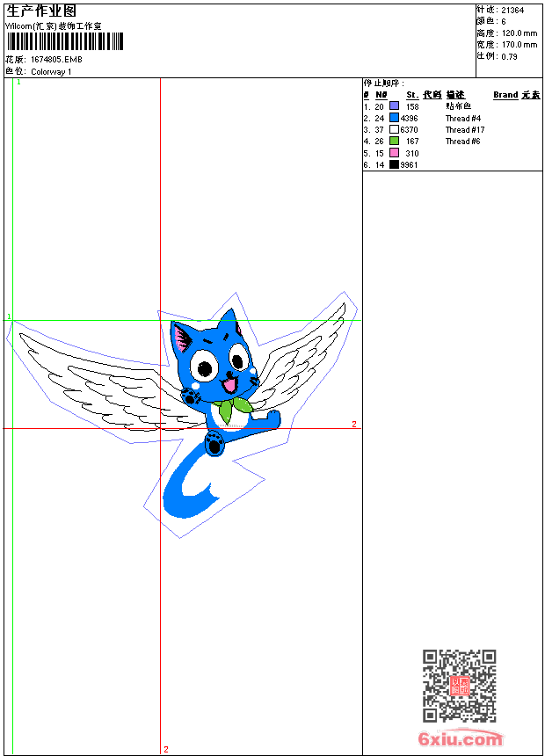
Task: Click the green scarf on the cat
Action: click(233, 409)
